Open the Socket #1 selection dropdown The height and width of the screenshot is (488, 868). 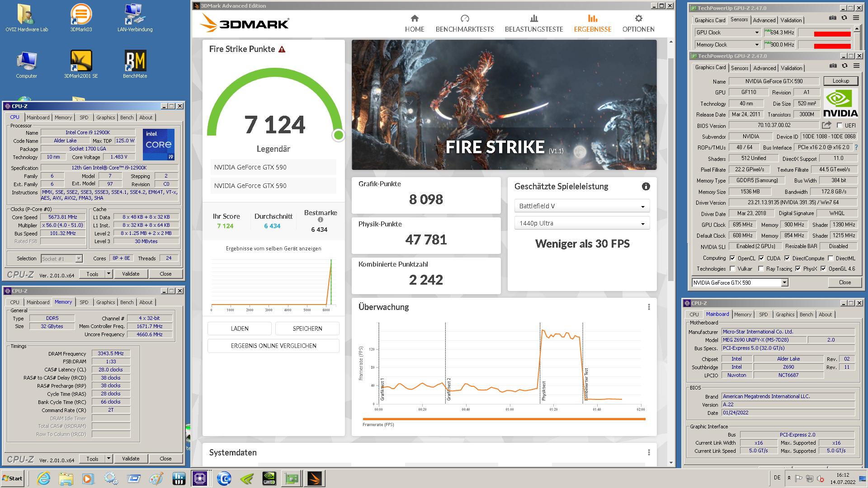61,259
